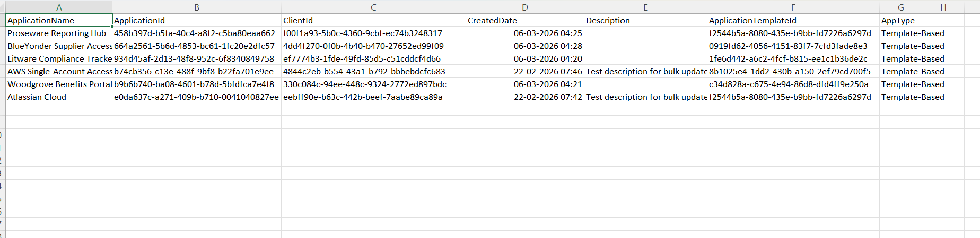Click the ApplicationName header cell
Screen dimensions: 980x238
pos(59,20)
